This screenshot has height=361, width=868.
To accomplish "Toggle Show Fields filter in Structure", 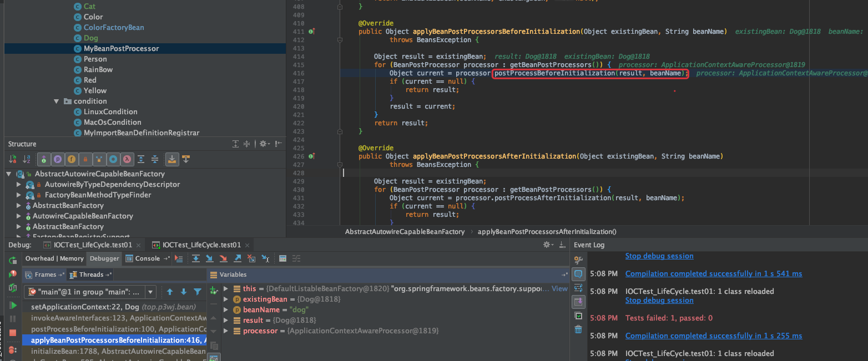I will 72,159.
